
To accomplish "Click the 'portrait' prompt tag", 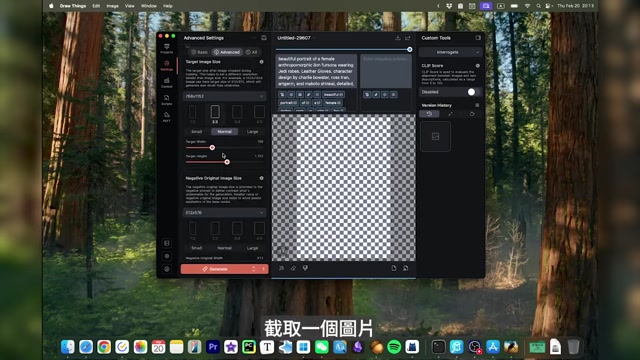I will coord(288,103).
